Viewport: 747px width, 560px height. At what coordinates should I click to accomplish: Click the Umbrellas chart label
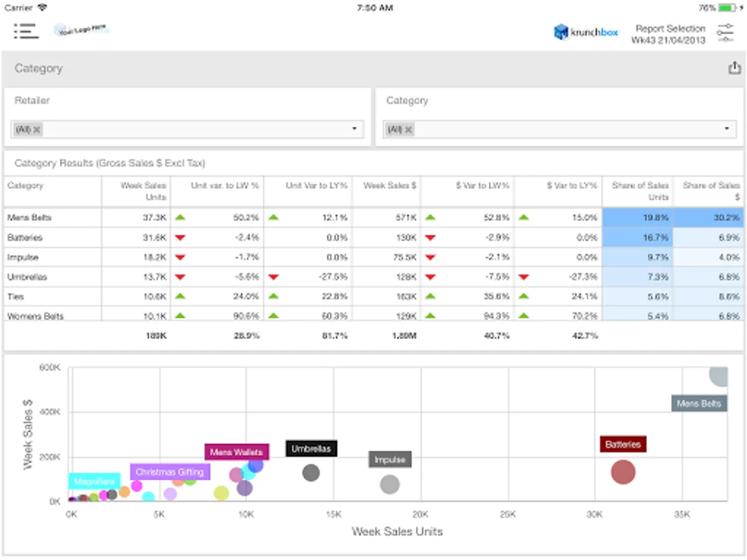[311, 448]
